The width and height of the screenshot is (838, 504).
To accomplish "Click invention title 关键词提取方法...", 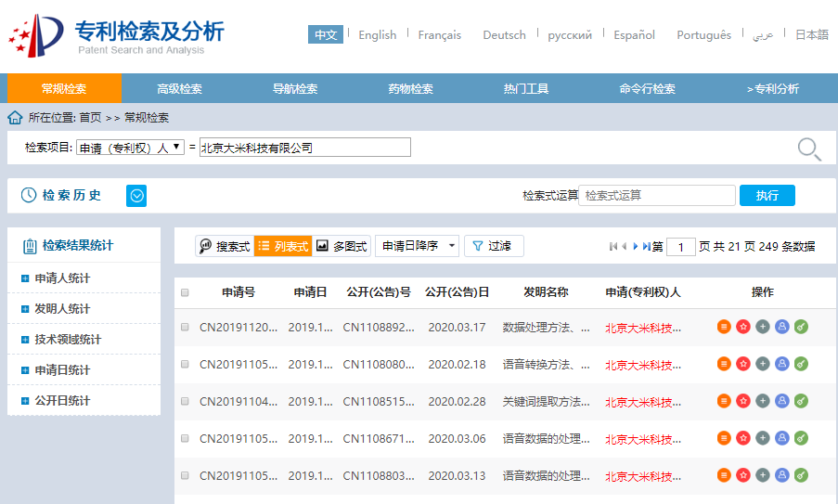I will 546,401.
